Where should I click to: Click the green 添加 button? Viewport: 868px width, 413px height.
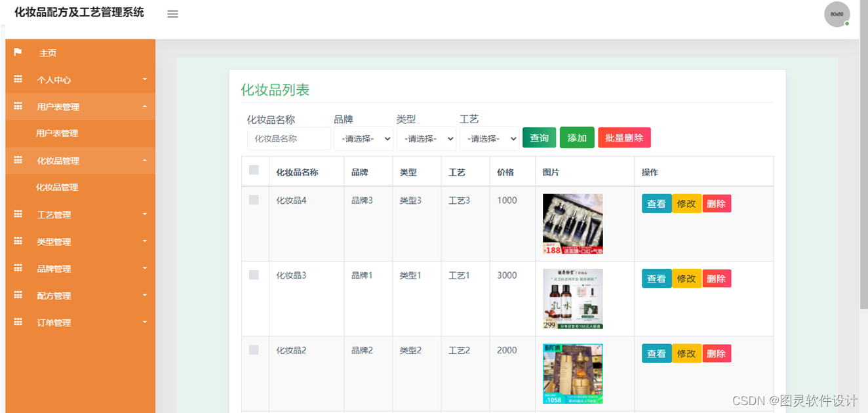tap(577, 138)
